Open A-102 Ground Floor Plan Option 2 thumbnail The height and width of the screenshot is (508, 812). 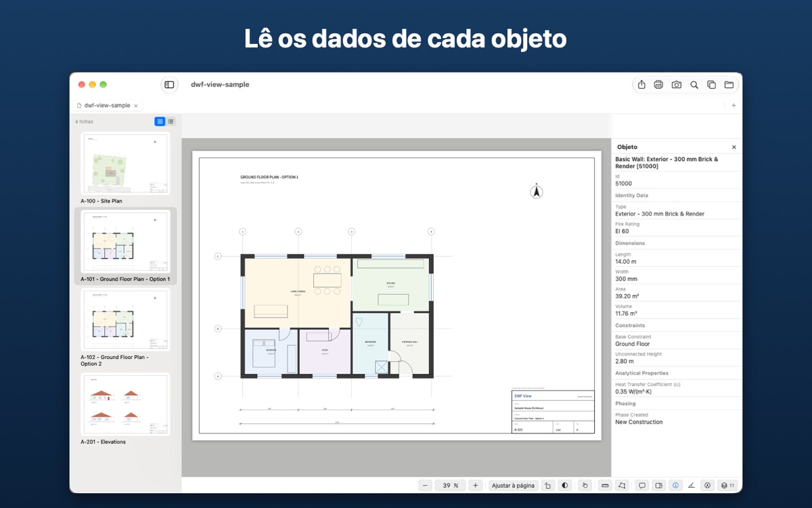(125, 320)
